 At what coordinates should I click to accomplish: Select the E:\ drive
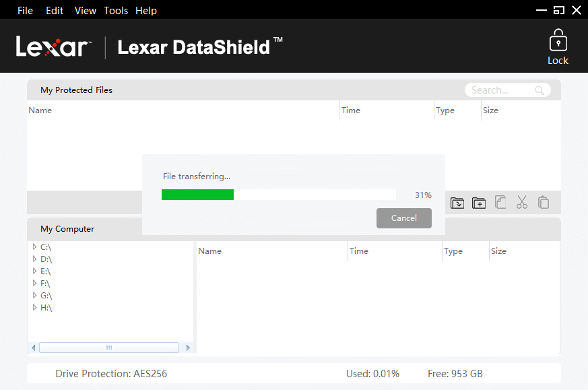(x=46, y=271)
